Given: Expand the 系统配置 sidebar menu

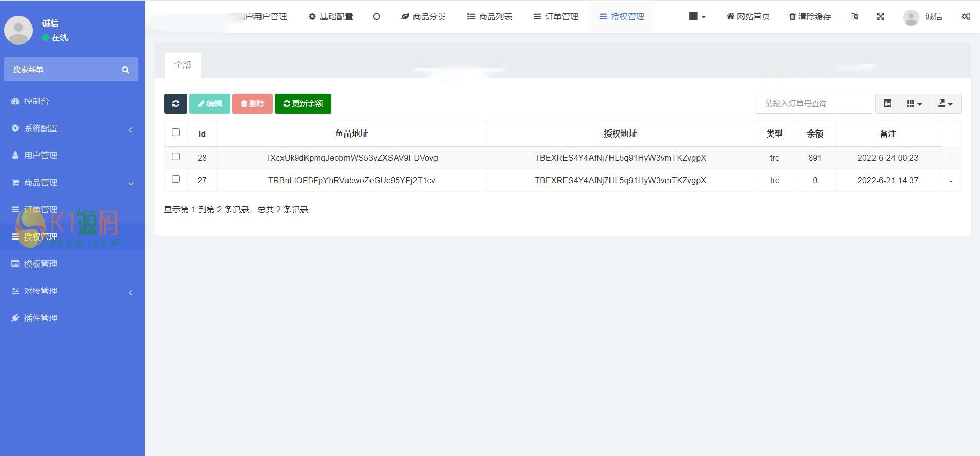Looking at the screenshot, I should click(x=72, y=128).
